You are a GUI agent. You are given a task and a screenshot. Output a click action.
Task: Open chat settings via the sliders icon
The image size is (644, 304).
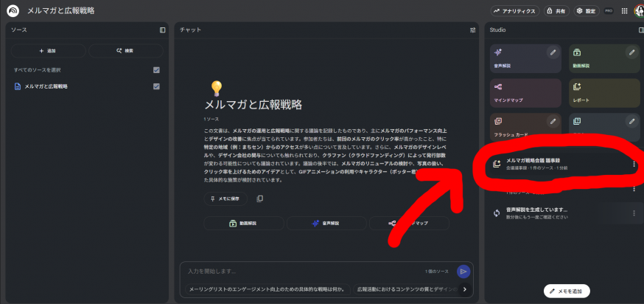[x=472, y=30]
